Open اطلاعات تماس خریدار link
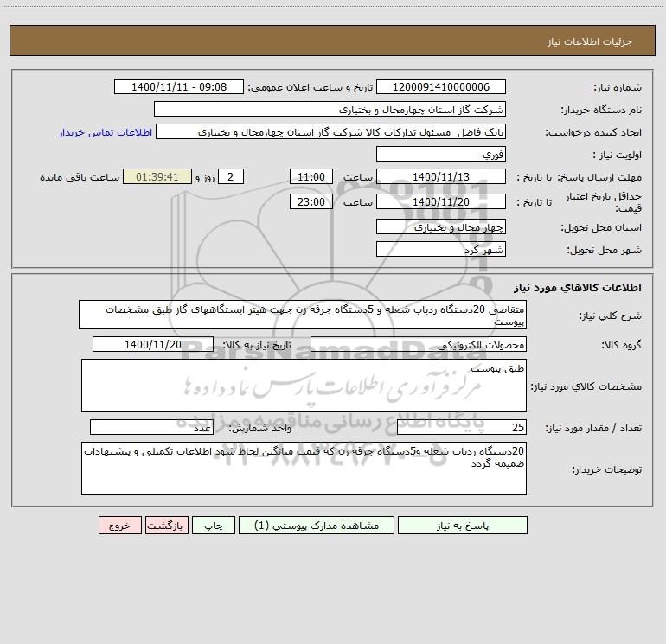Image resolution: width=666 pixels, height=644 pixels. pos(106,132)
